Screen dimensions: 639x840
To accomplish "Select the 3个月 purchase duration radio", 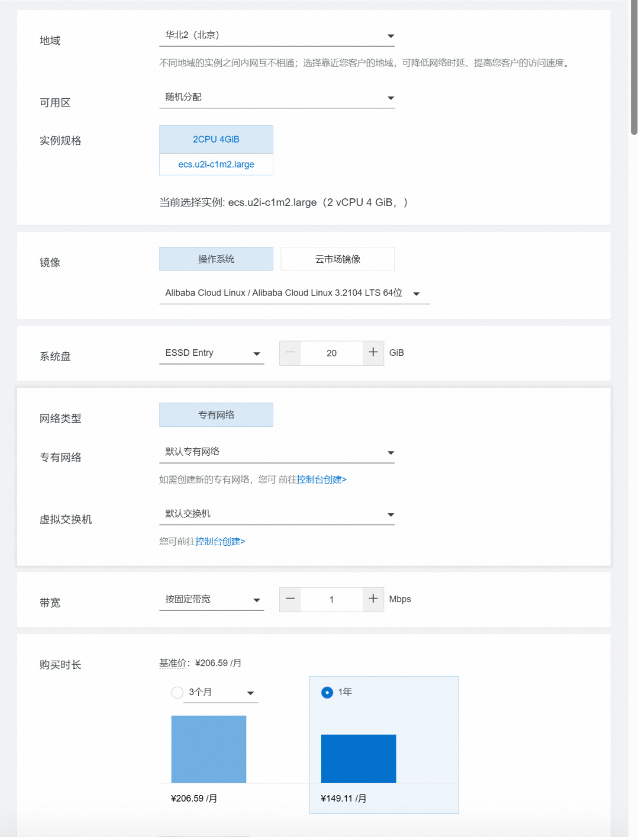I will tap(177, 692).
